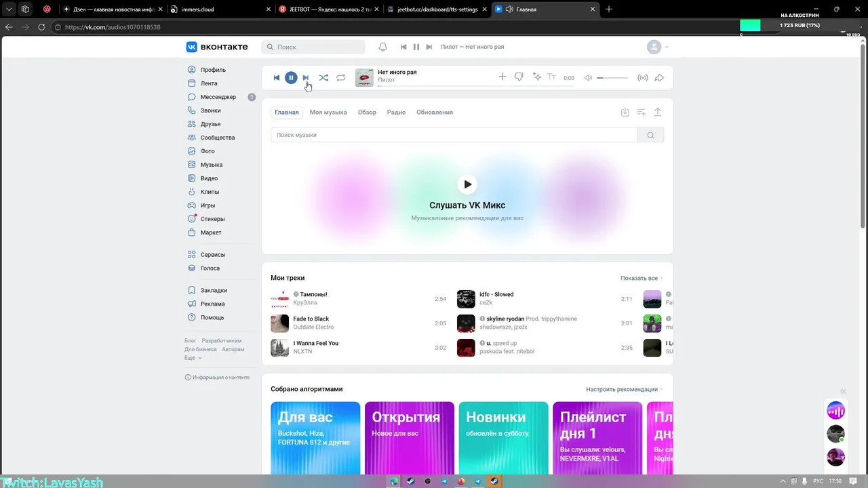868x488 pixels.
Task: Share the current track
Action: [x=659, y=78]
